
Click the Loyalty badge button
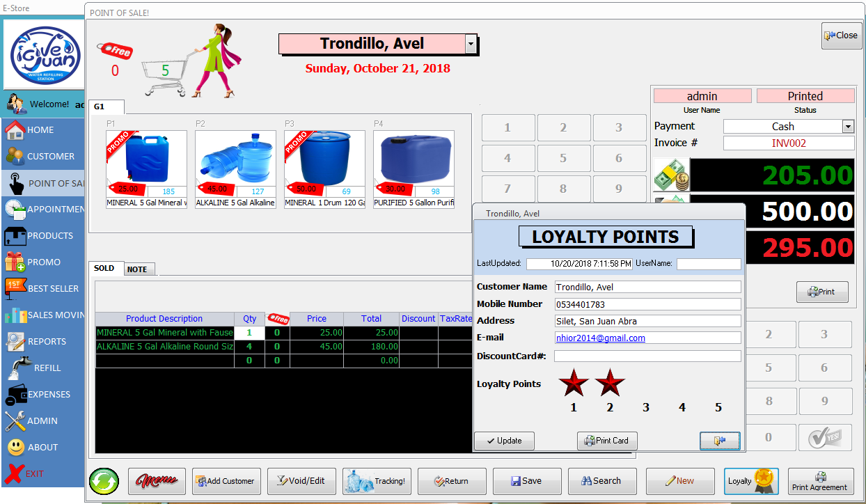(750, 481)
